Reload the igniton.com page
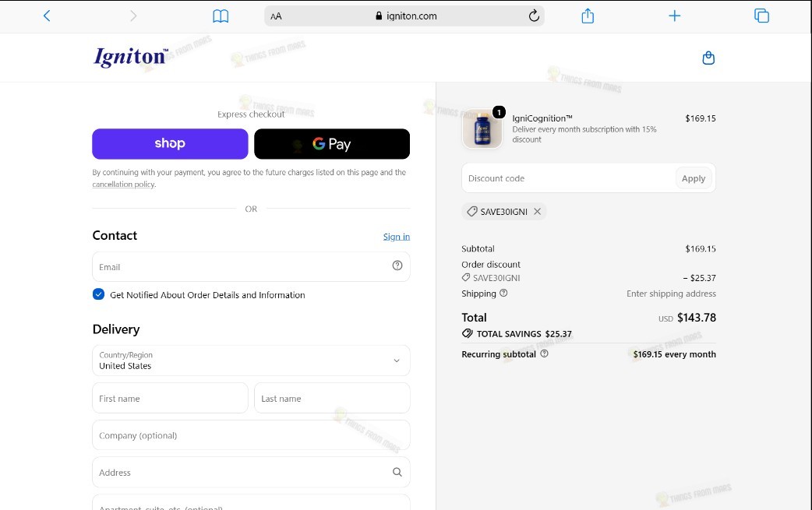 [x=534, y=16]
